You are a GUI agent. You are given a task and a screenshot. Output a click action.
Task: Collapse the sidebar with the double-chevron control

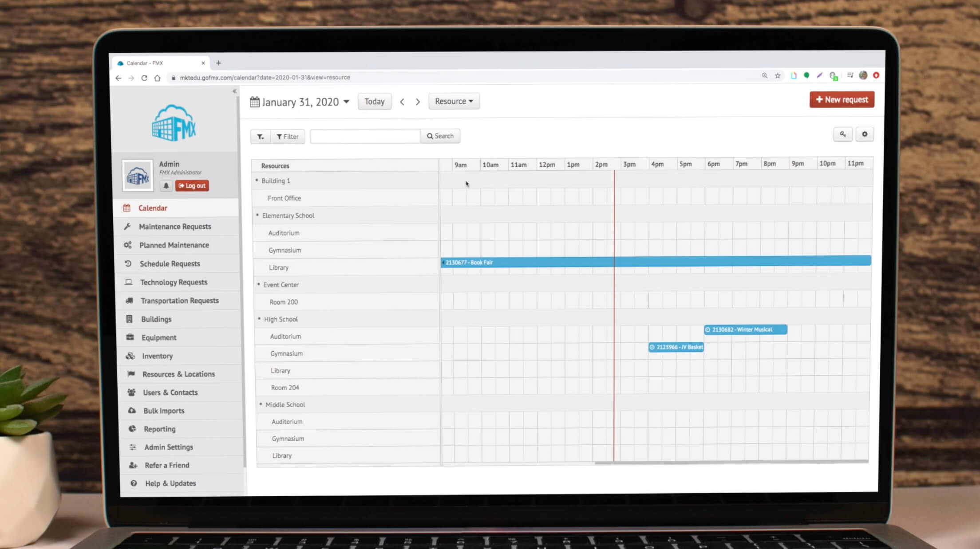tap(235, 90)
